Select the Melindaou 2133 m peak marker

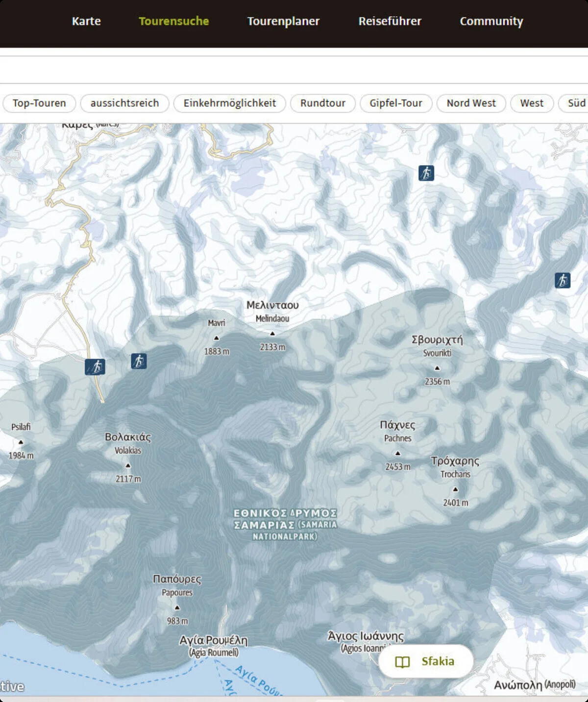[272, 334]
